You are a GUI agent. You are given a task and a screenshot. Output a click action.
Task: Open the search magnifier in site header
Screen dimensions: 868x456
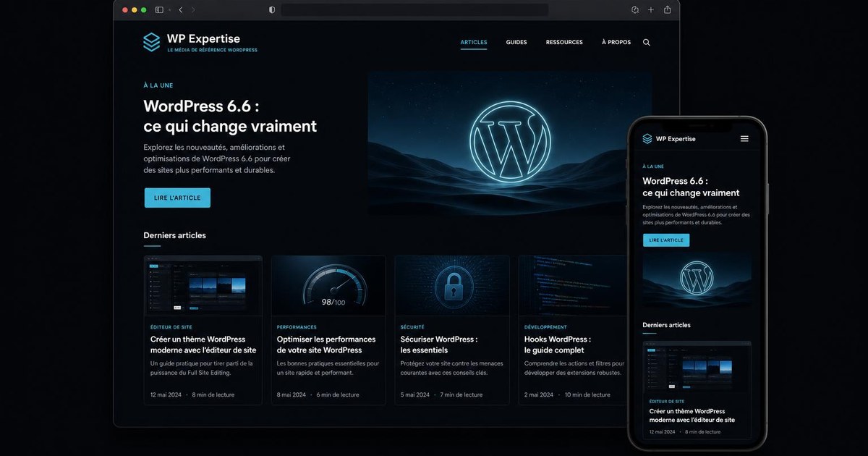point(647,43)
